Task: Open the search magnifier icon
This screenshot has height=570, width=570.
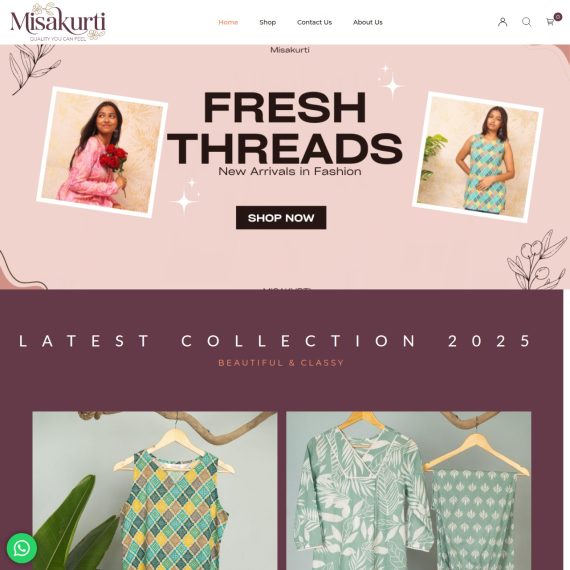Action: [526, 22]
